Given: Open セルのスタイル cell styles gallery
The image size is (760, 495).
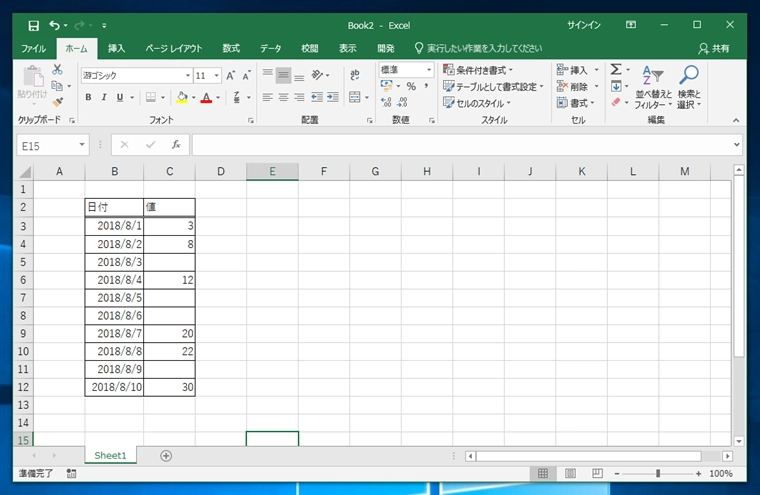Looking at the screenshot, I should (477, 103).
